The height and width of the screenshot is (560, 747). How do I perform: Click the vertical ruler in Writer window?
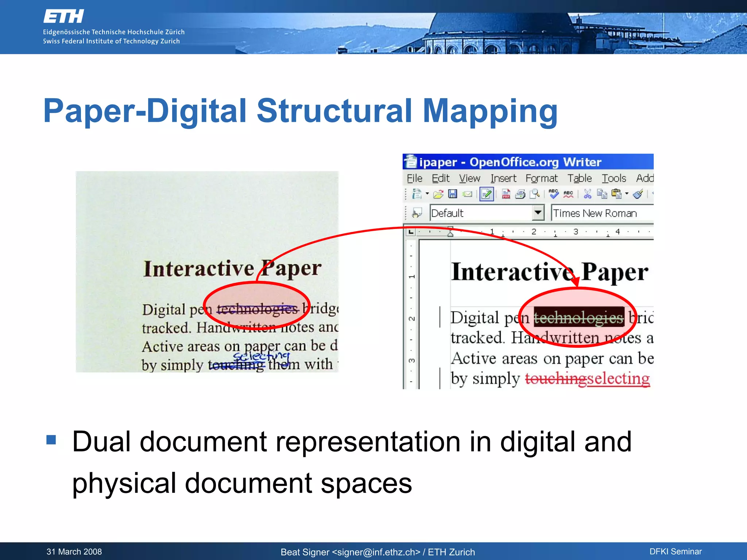tap(411, 314)
